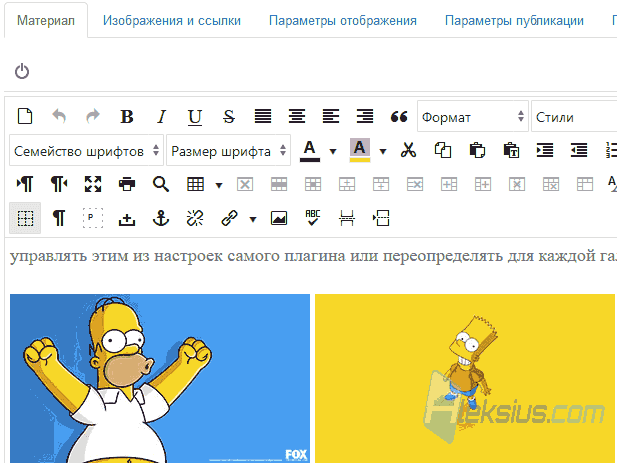Open the Параметры отображения tab
This screenshot has height=469, width=617.
pyautogui.click(x=343, y=20)
